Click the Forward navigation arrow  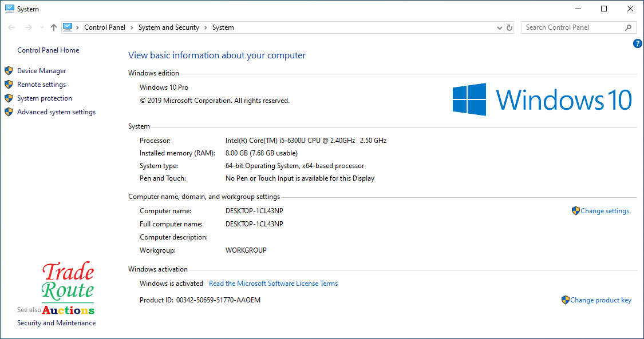click(x=27, y=27)
